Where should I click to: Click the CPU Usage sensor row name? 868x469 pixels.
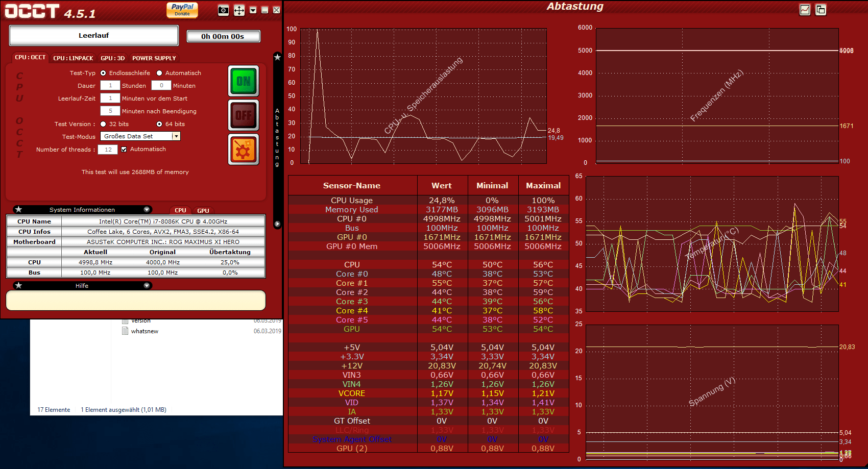(352, 201)
